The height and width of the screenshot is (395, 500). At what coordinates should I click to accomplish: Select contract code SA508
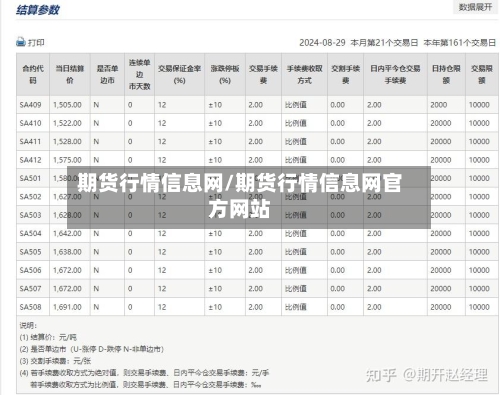(x=30, y=307)
